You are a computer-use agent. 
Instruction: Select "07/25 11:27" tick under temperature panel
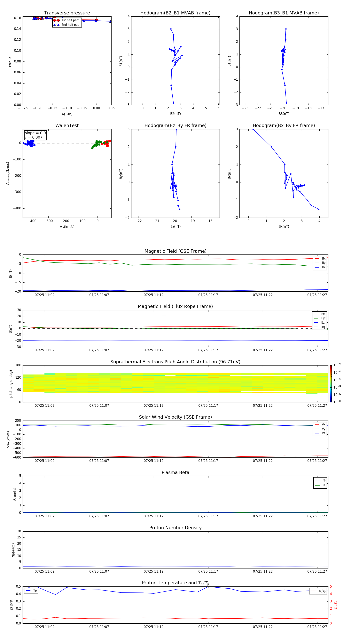(317, 627)
